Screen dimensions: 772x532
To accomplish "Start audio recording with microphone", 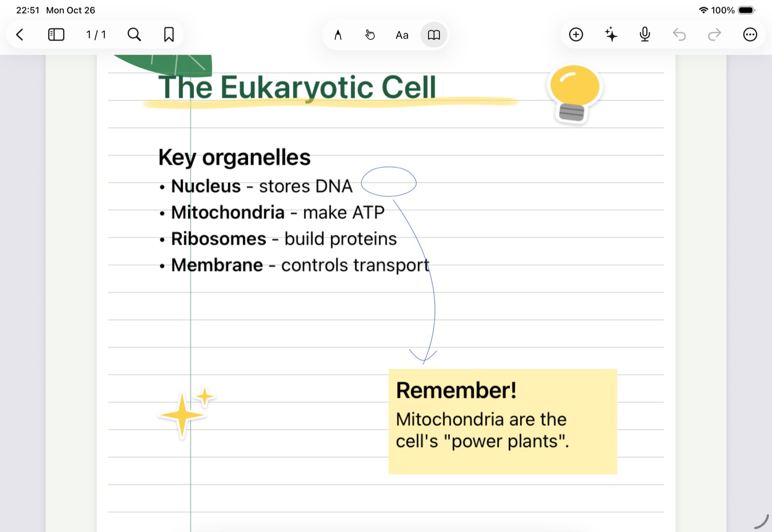I will 645,34.
